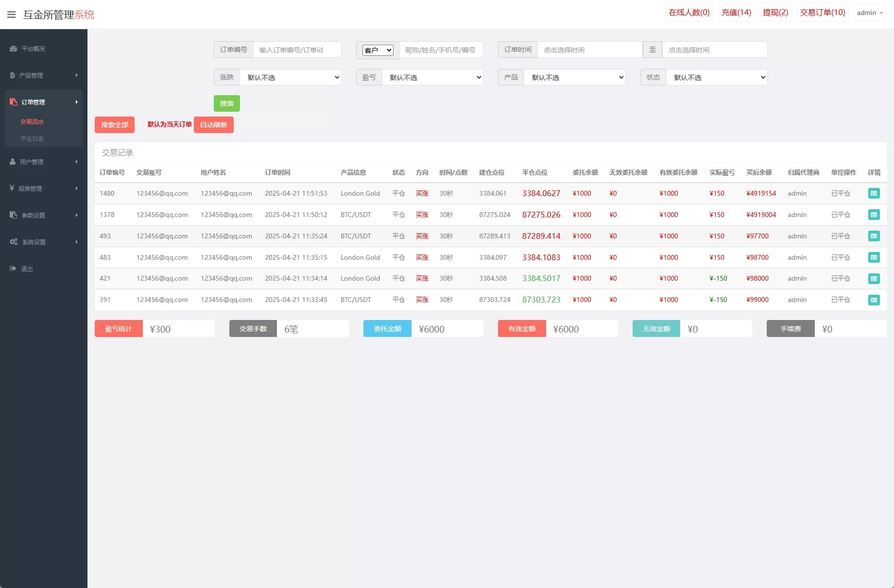Open the 状态 filter dropdown
894x588 pixels.
[x=717, y=78]
